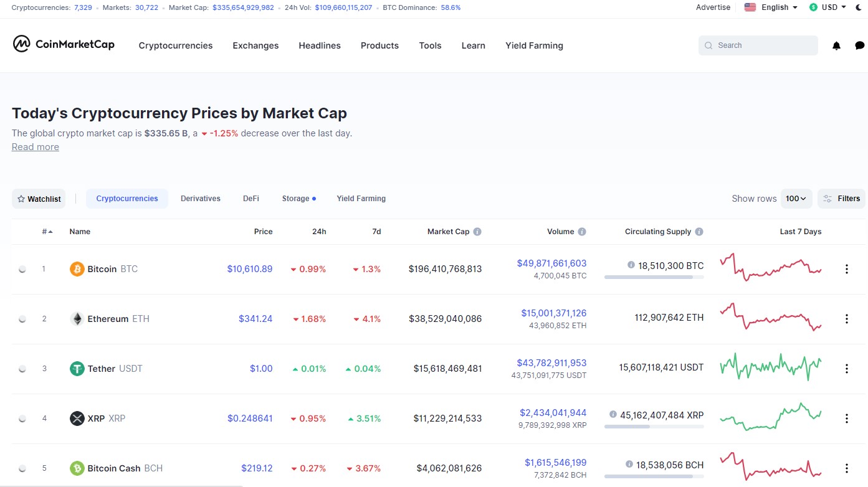Add XRP to watchlist star toggle
This screenshot has height=487, width=868.
[x=22, y=418]
